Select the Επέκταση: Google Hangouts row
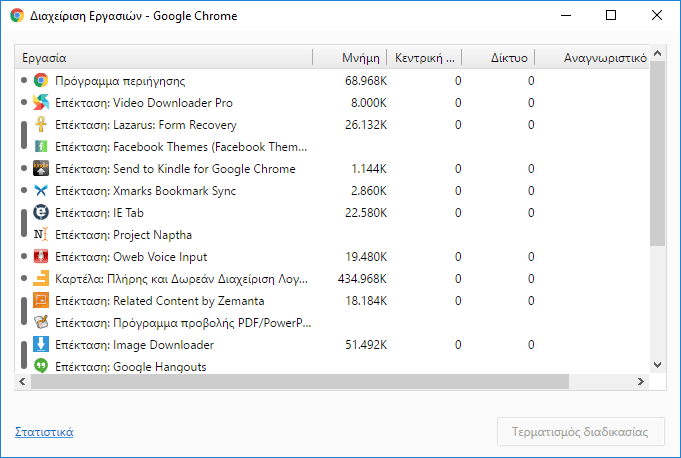Viewport: 681px width, 458px height. pyautogui.click(x=332, y=366)
